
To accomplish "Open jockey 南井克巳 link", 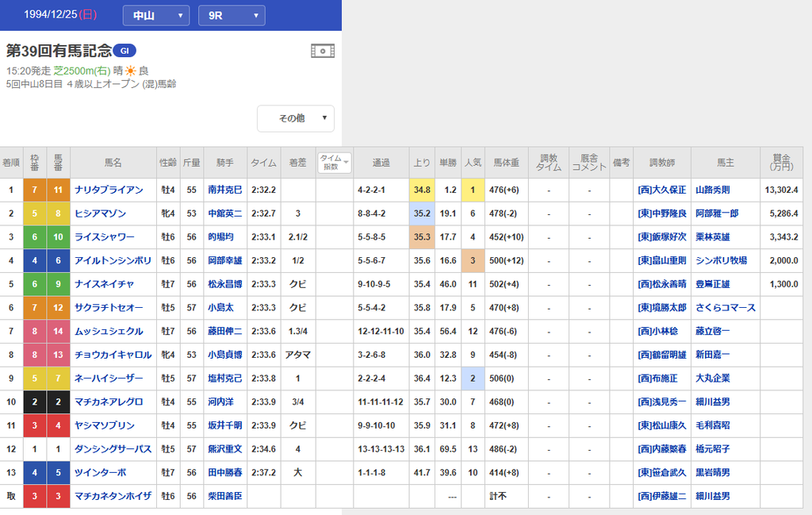I will click(x=224, y=190).
